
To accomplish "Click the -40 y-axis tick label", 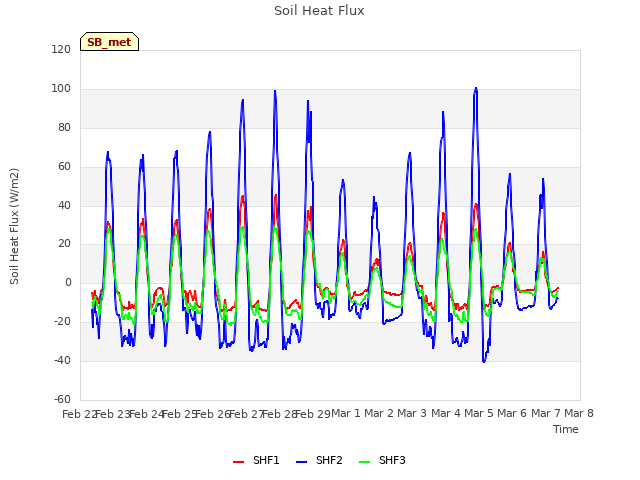I will 62,360.
